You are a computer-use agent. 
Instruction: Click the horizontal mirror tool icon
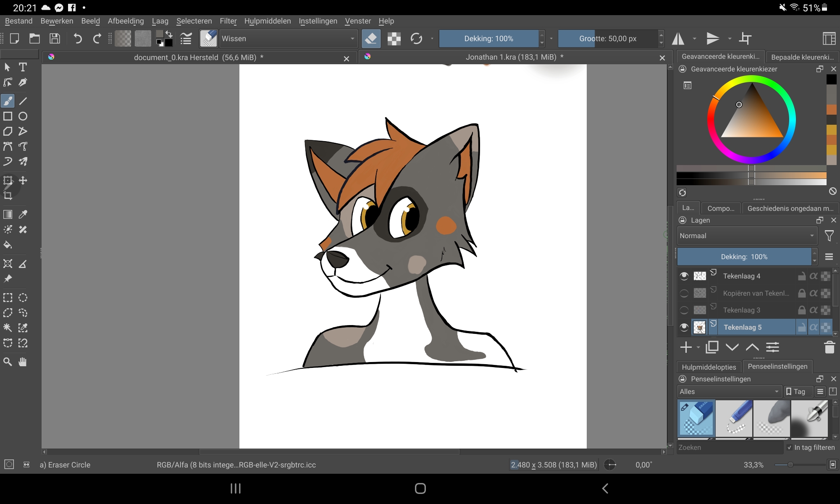678,39
